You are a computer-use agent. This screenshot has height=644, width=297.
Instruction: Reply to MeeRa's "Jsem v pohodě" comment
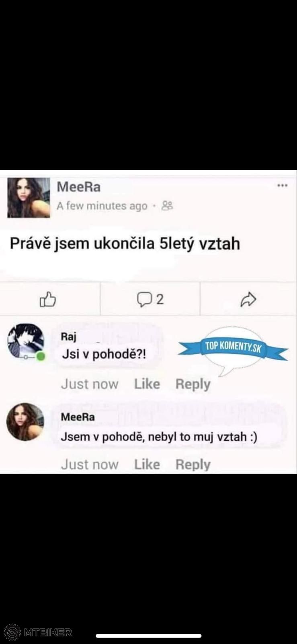[x=193, y=464]
